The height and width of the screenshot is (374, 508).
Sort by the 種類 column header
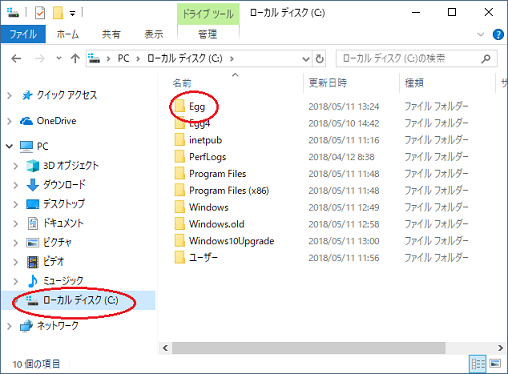coord(414,83)
